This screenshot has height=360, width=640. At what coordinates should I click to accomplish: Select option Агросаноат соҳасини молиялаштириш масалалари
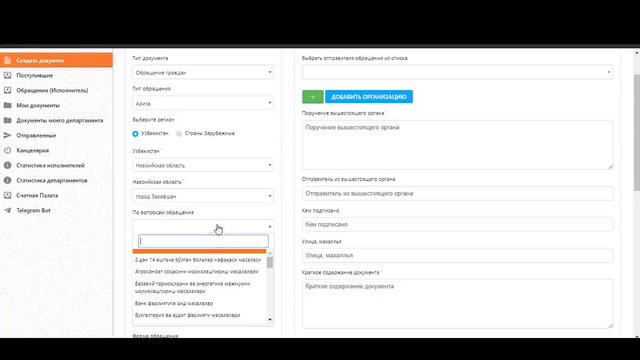click(x=198, y=271)
